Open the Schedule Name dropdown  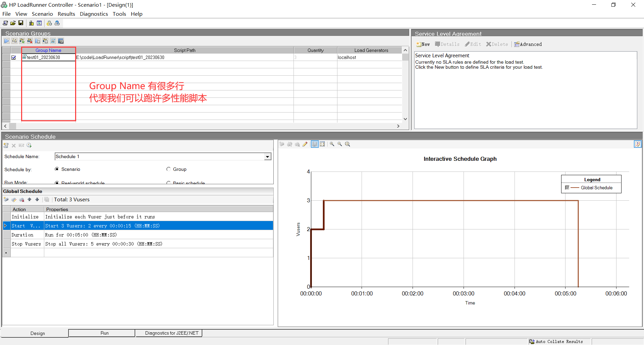tap(267, 157)
